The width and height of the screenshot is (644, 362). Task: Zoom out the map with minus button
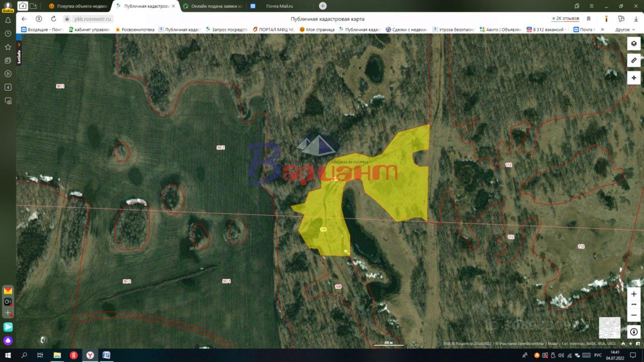coord(634,315)
